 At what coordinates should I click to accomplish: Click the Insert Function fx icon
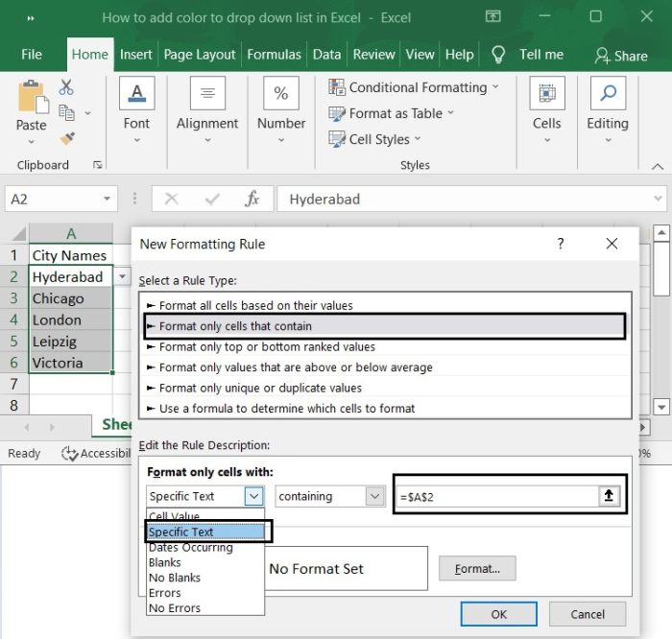[252, 200]
